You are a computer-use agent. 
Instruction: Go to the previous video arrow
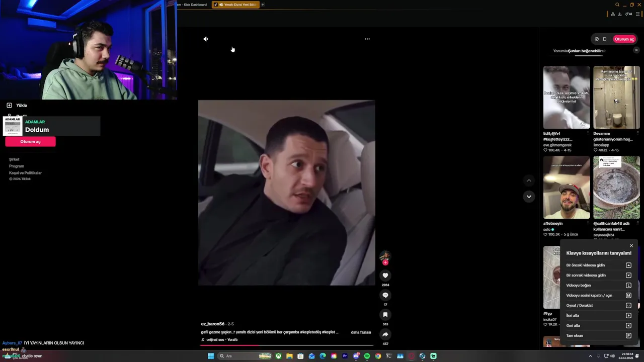coord(529,180)
